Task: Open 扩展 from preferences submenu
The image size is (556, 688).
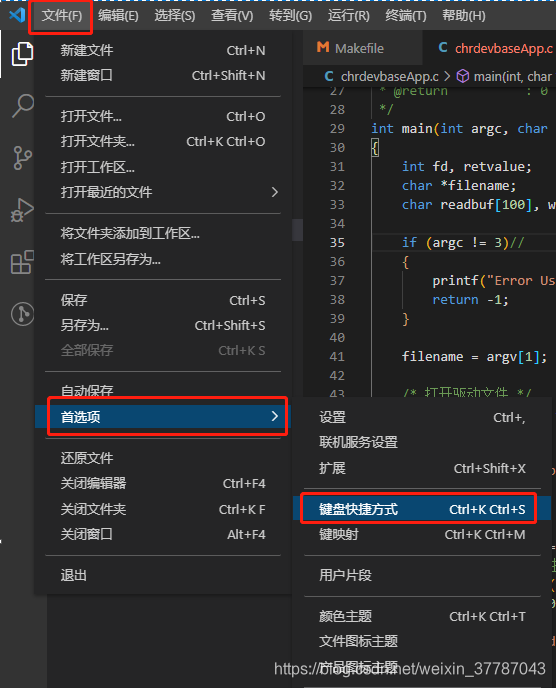Action: [422, 468]
